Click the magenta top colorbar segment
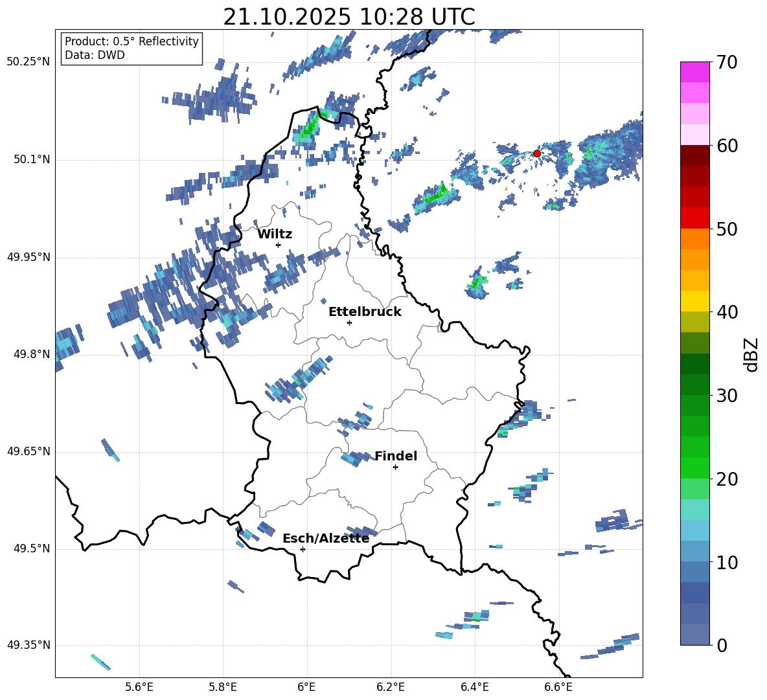The width and height of the screenshot is (767, 700). 694,72
